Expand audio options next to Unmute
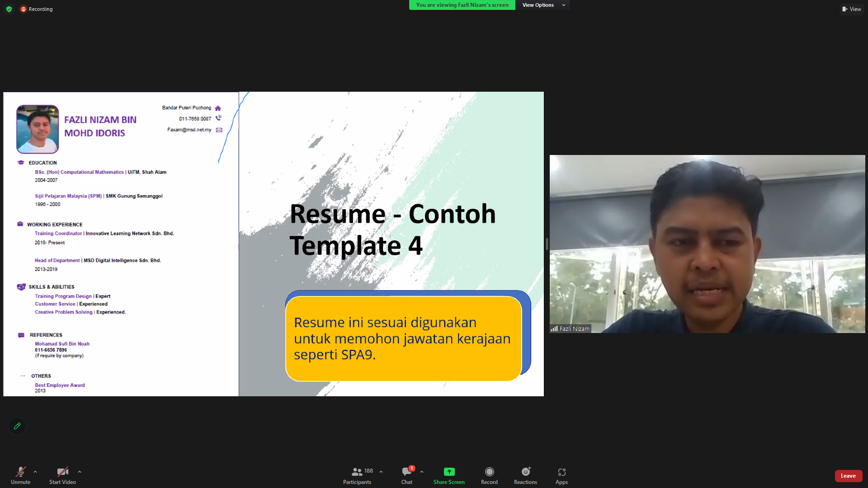The height and width of the screenshot is (488, 868). tap(35, 472)
